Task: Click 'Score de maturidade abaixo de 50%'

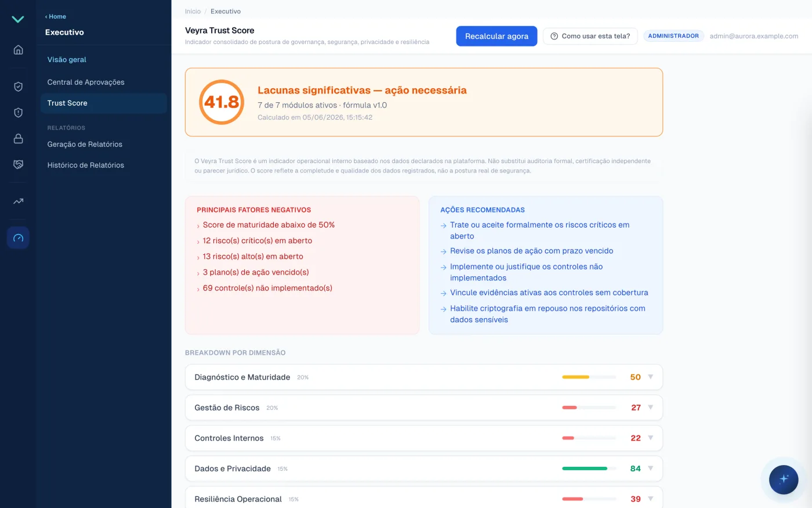Action: coord(269,225)
